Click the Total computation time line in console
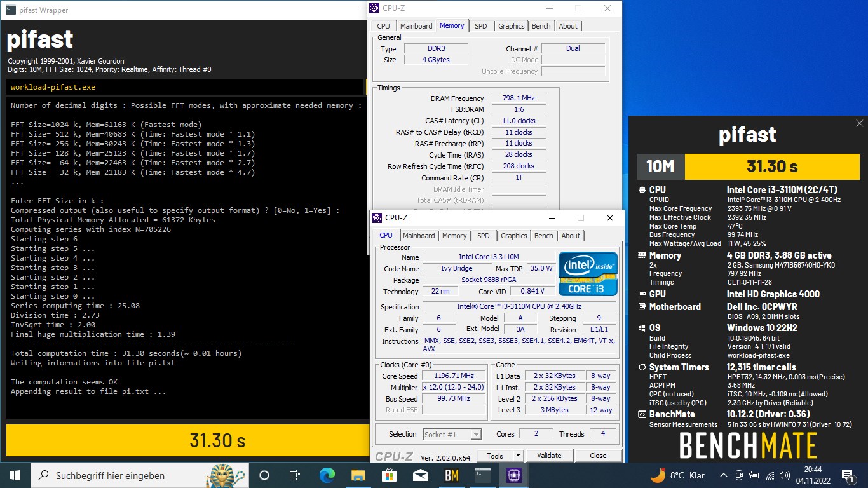The image size is (868, 488). click(x=126, y=353)
